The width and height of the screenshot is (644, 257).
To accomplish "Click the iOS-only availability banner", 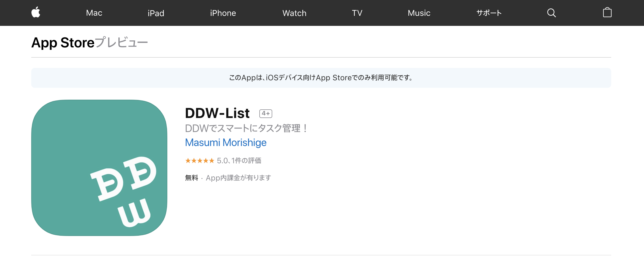I will 321,78.
